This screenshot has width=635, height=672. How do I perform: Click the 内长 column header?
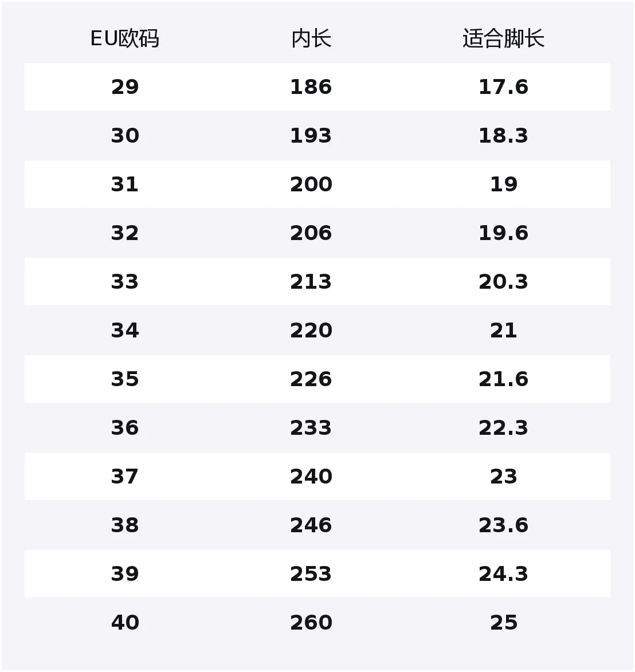click(x=311, y=38)
